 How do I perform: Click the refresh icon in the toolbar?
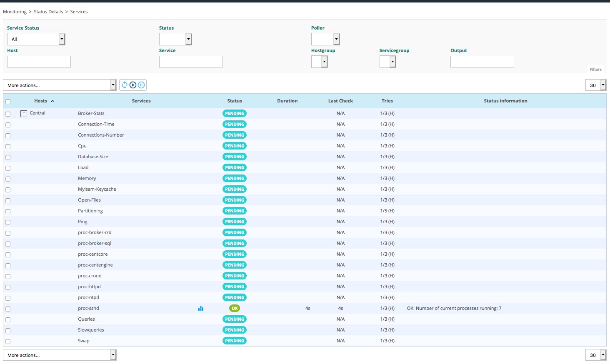point(124,85)
